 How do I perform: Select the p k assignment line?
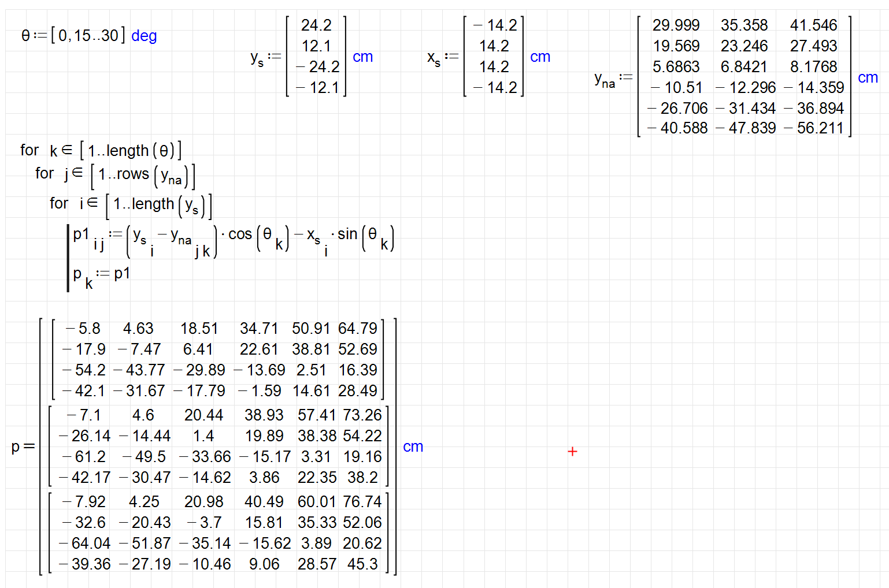click(x=101, y=274)
